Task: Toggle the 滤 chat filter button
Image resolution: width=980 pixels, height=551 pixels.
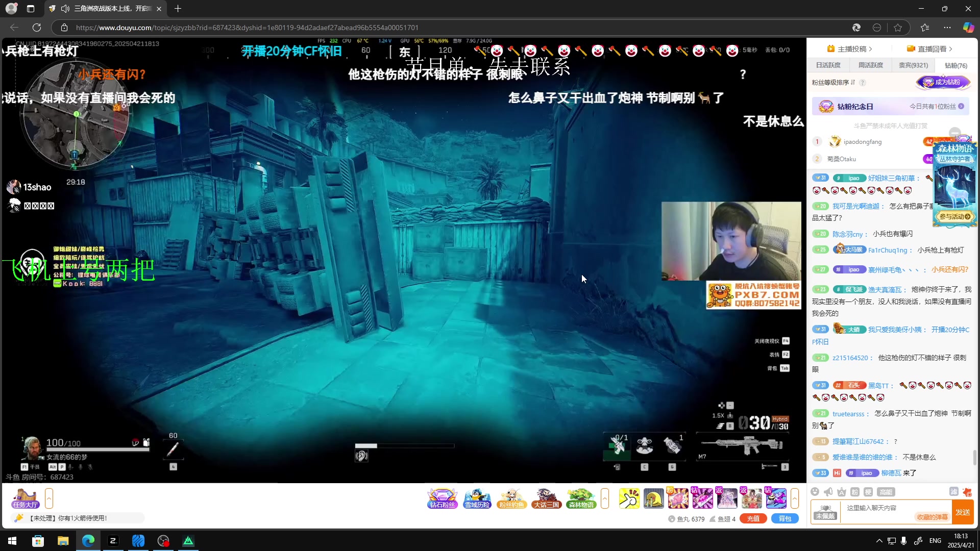Action: [x=953, y=492]
